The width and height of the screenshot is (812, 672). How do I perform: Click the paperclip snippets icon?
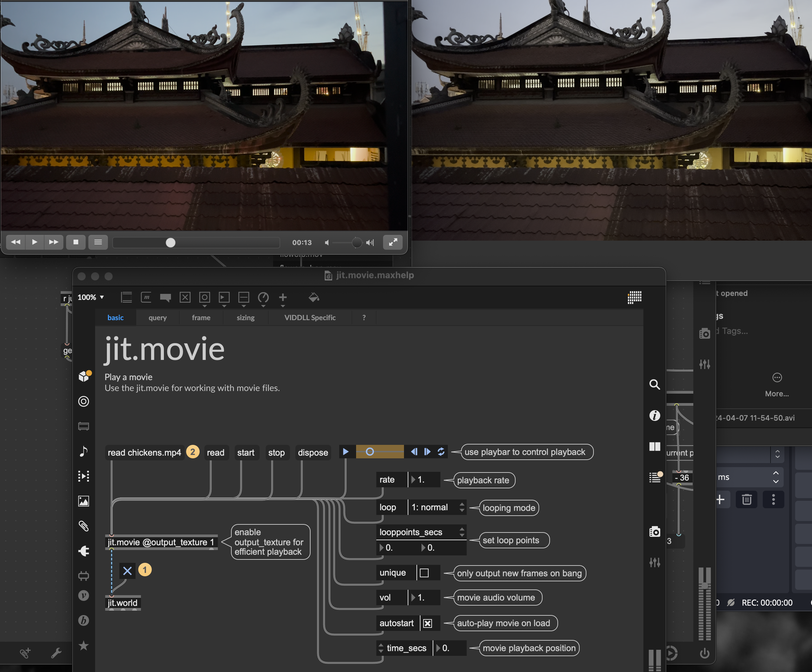[84, 526]
